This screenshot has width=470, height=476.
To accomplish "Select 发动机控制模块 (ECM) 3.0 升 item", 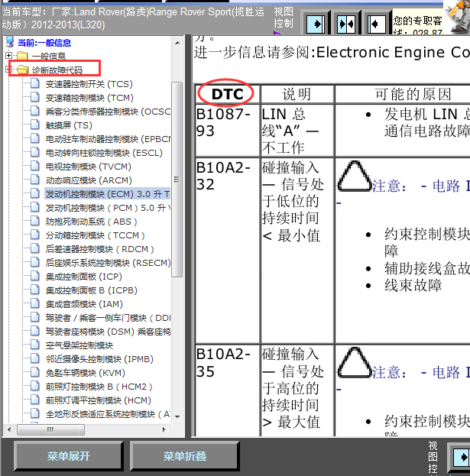I will (x=108, y=193).
